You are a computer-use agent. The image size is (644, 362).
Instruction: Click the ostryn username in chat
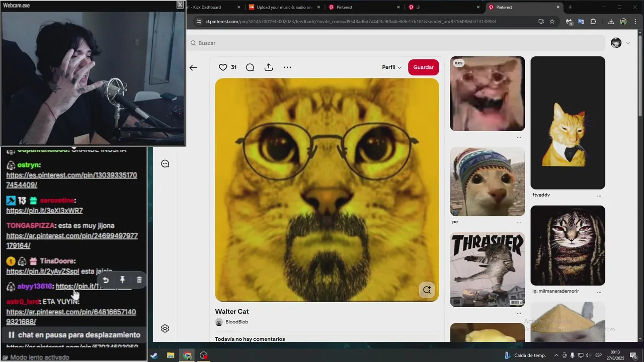click(28, 165)
